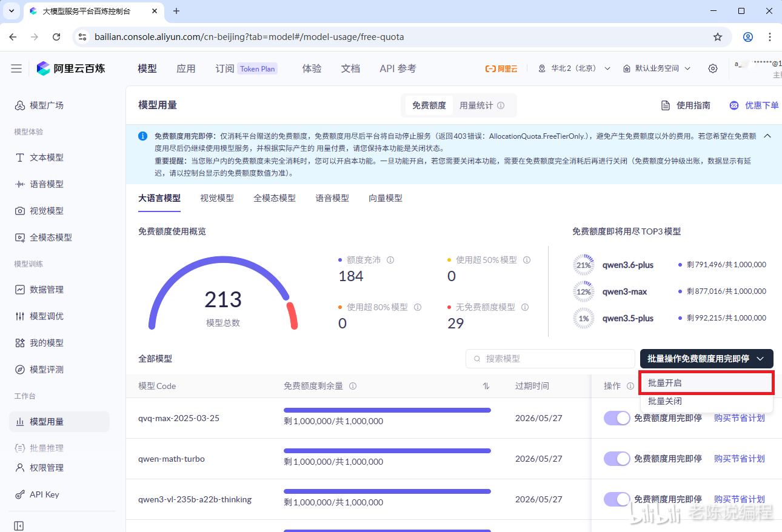The image size is (782, 532).
Task: Open 订阅 in the top navigation
Action: (225, 68)
